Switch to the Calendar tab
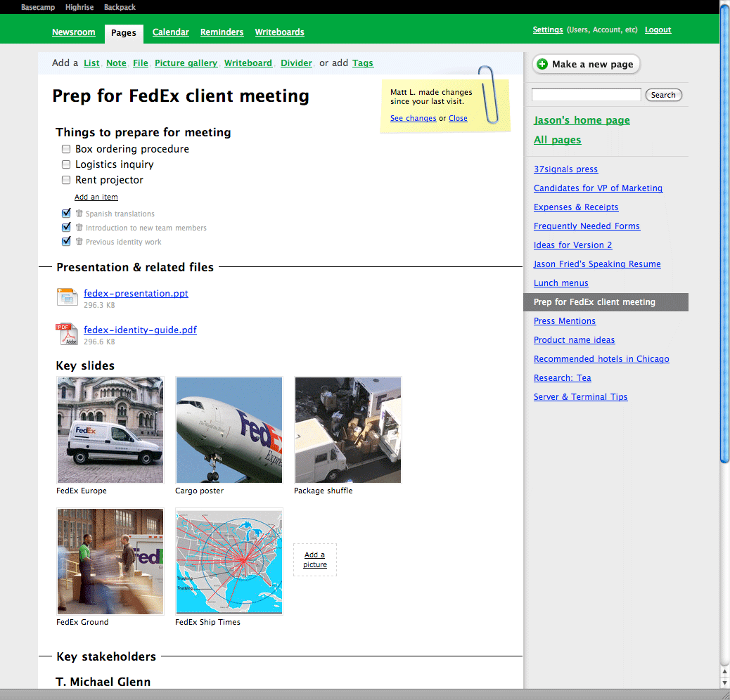 tap(171, 32)
